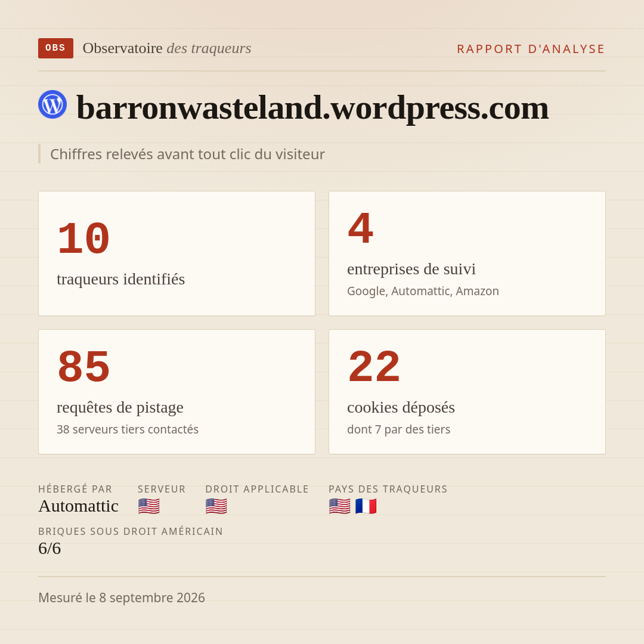Click the Hébergé par label
This screenshot has height=644, width=644.
tap(75, 489)
